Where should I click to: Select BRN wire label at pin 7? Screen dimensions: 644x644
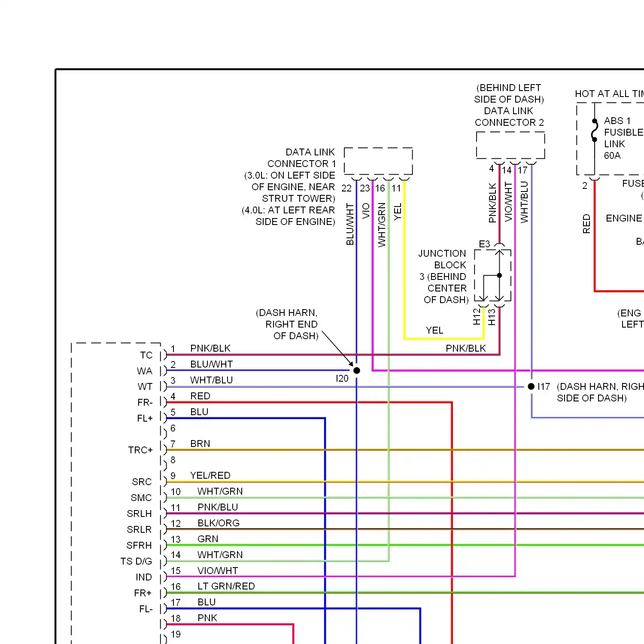tap(200, 444)
